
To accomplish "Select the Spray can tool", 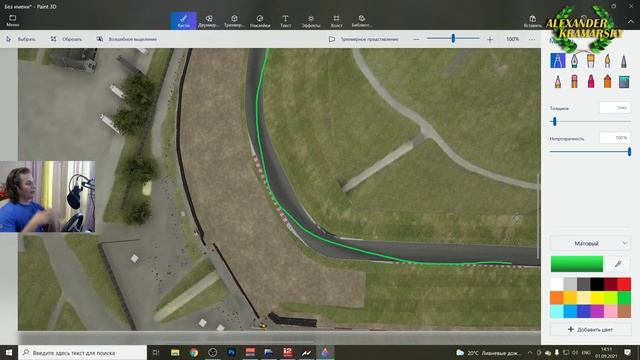I will pos(607,81).
